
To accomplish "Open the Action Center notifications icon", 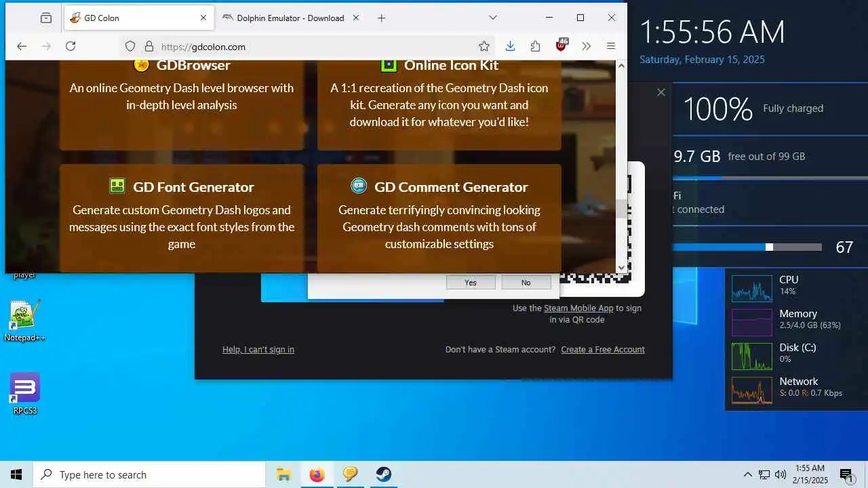I will pyautogui.click(x=846, y=474).
